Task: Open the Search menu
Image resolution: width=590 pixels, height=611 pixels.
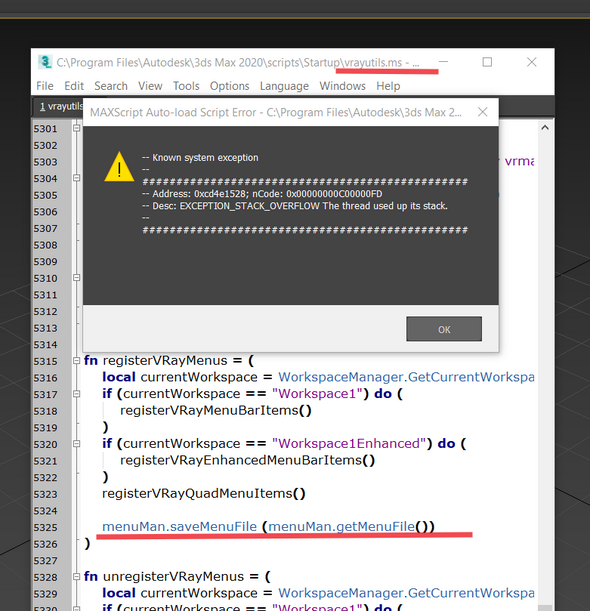Action: [111, 86]
